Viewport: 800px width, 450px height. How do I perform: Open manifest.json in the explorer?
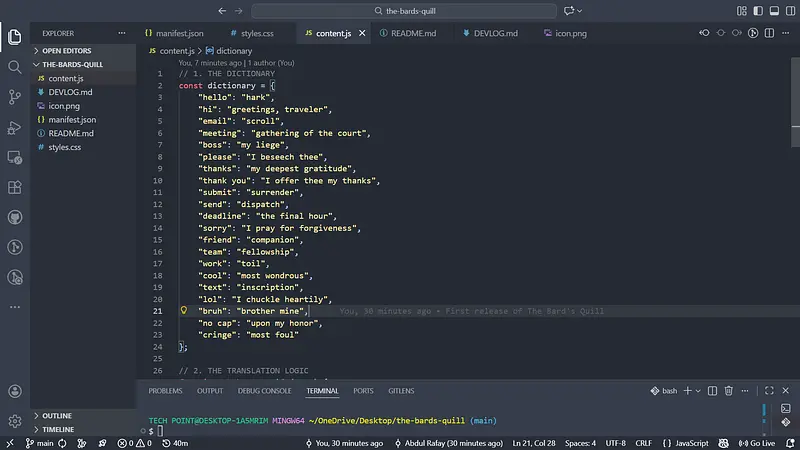tap(72, 119)
